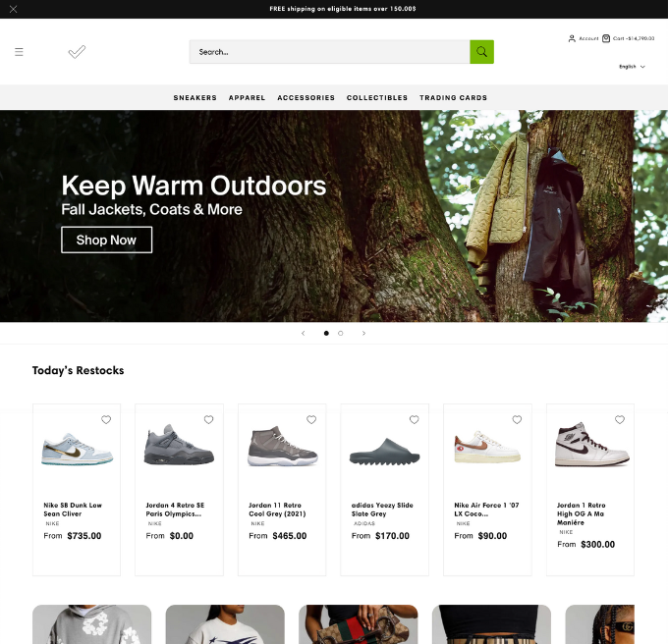Image resolution: width=668 pixels, height=644 pixels.
Task: Click Jordan 11 Retro Cool Grey (2021) title
Action: coord(277,510)
